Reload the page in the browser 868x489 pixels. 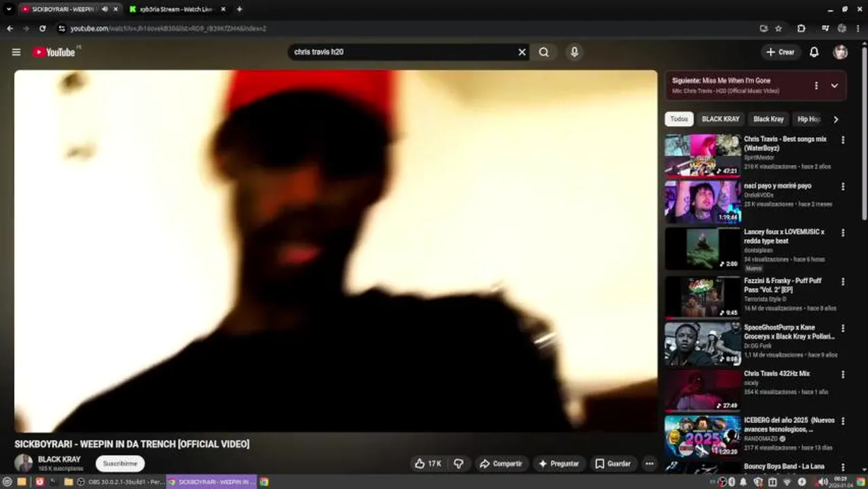point(42,29)
